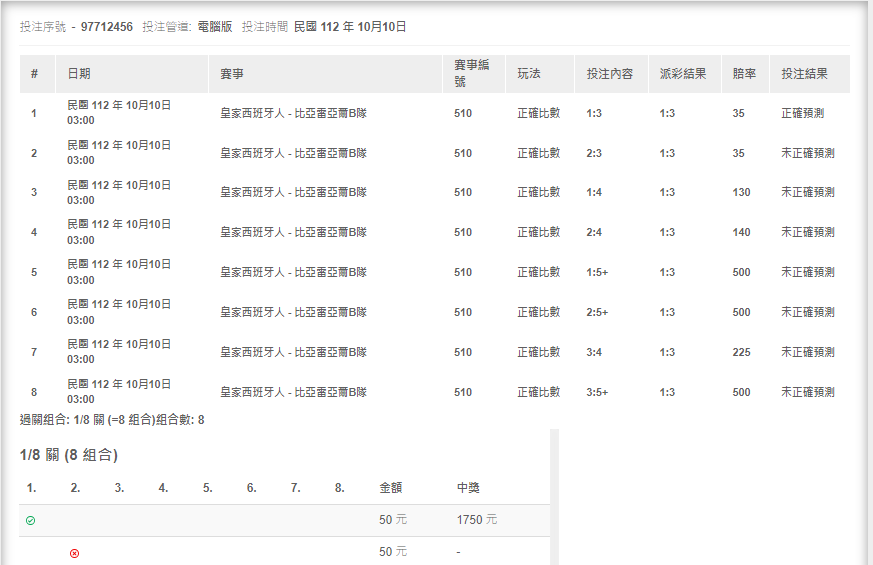The width and height of the screenshot is (873, 565).
Task: Click the date cell in row 7
Action: point(119,352)
